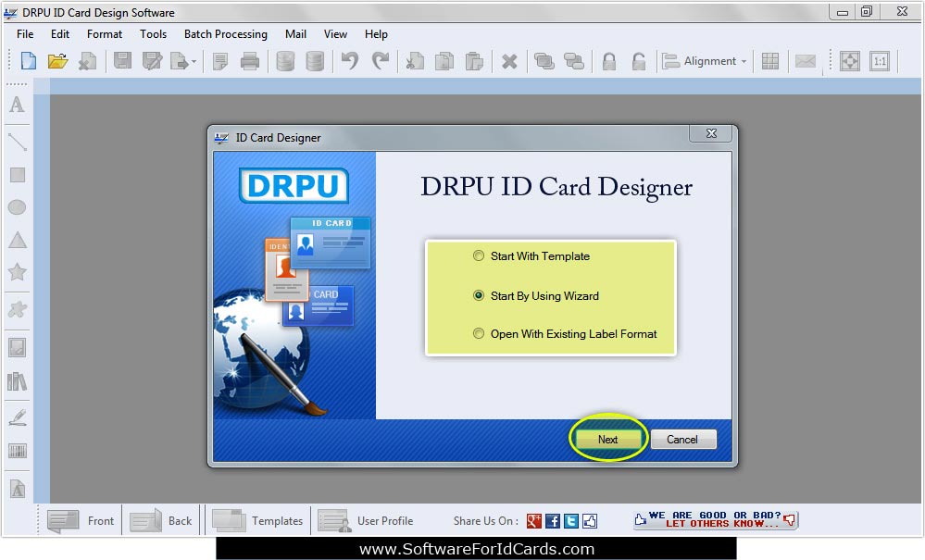925x560 pixels.
Task: Switch to the Front card side
Action: point(81,521)
